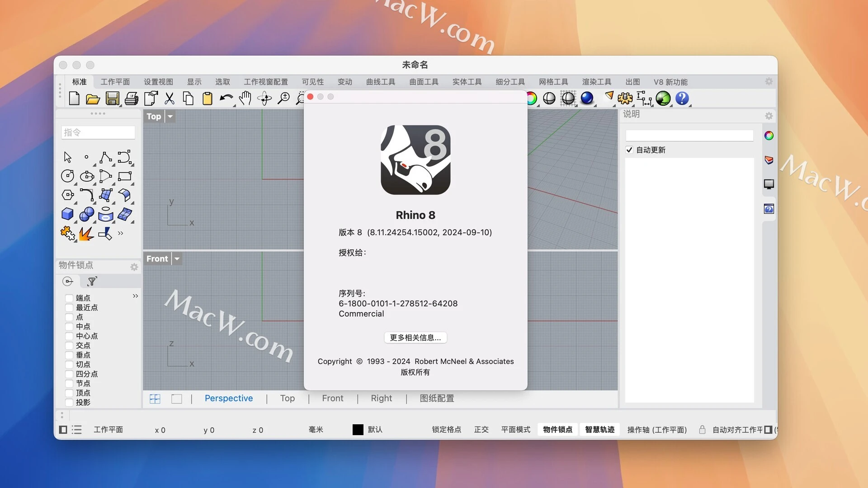Select the Rotate view tool
The image size is (868, 488).
point(264,99)
